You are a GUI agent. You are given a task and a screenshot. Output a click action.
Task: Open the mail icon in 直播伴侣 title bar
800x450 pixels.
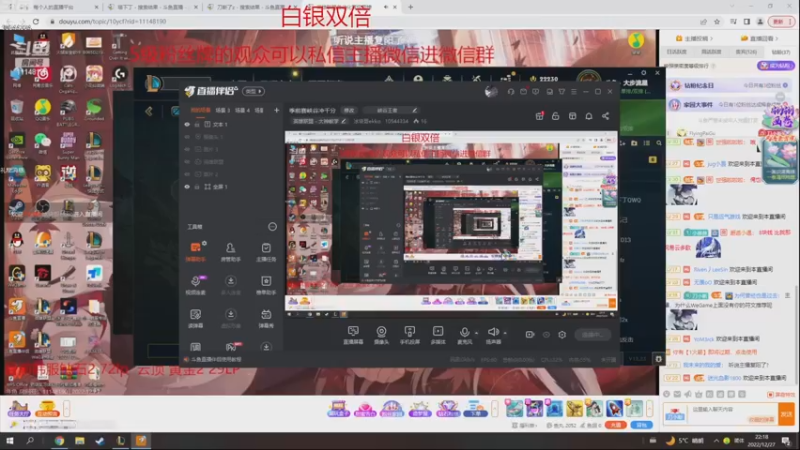(x=523, y=92)
